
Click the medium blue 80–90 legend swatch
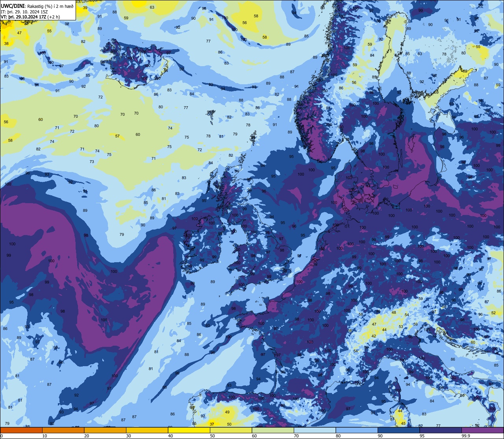click(357, 430)
